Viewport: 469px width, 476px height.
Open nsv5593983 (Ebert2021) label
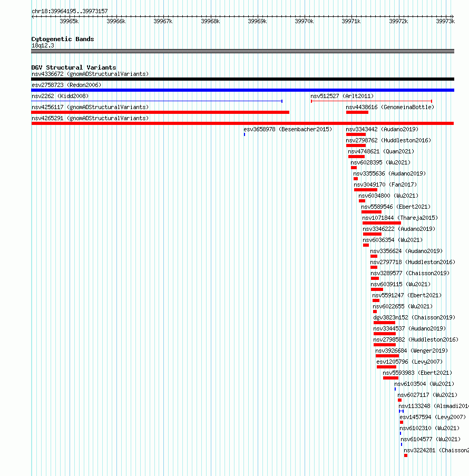(417, 373)
